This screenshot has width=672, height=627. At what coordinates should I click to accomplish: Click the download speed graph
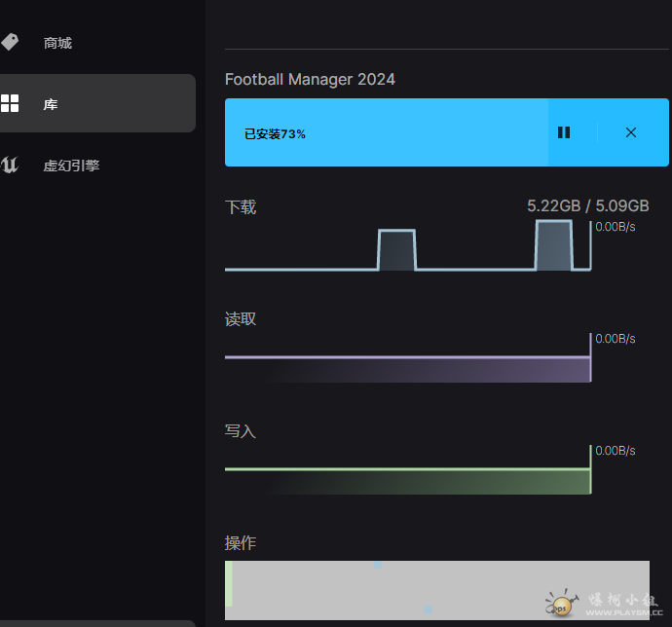pyautogui.click(x=408, y=245)
